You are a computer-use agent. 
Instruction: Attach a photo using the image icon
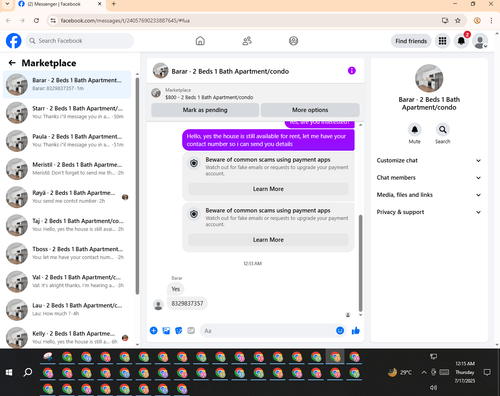[166, 330]
